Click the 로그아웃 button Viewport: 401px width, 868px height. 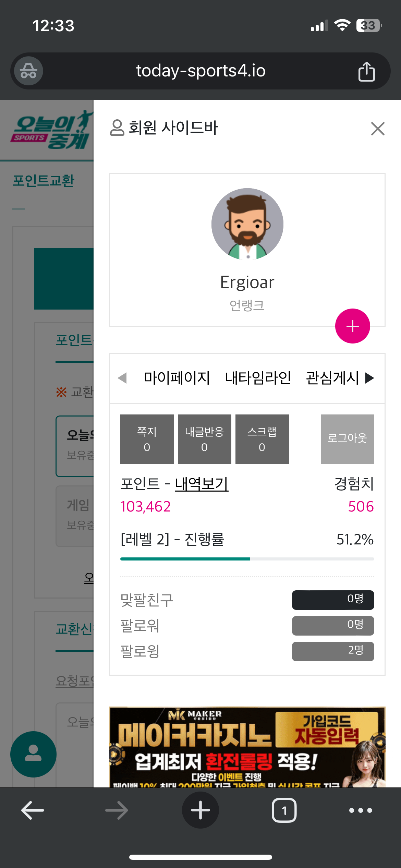tap(348, 439)
